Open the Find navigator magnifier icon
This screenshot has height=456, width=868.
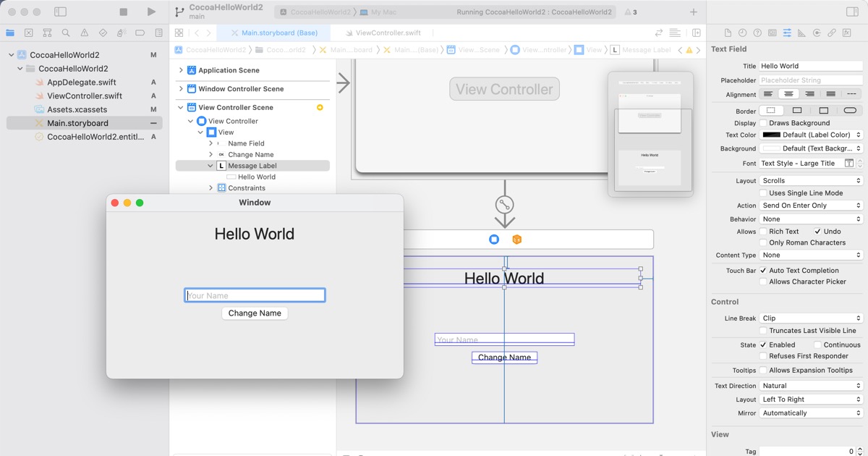tap(66, 33)
